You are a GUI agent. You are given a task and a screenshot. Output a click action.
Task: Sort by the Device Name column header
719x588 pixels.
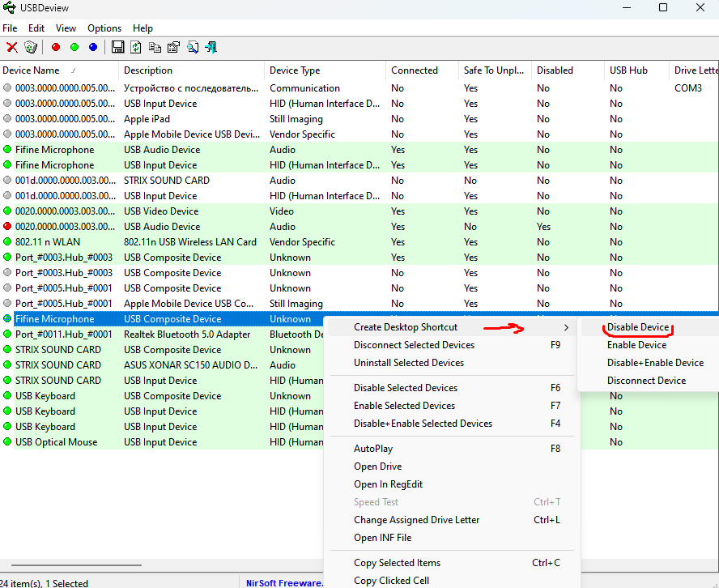[58, 70]
